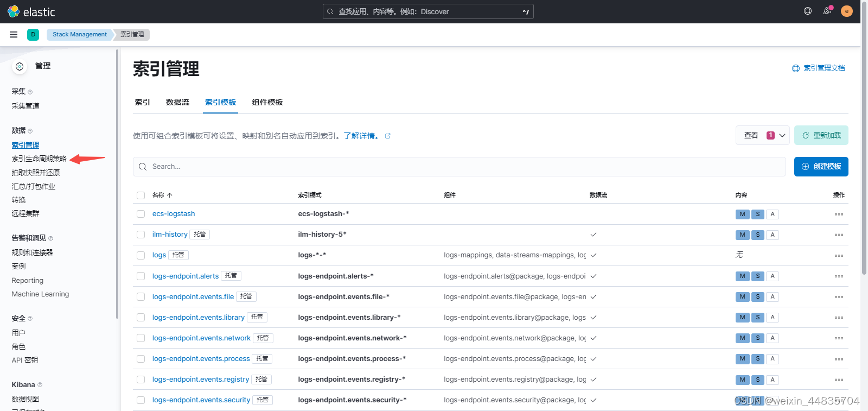868x411 pixels.
Task: Check the logs-endpoint.events.network row checkbox
Action: pyautogui.click(x=141, y=338)
